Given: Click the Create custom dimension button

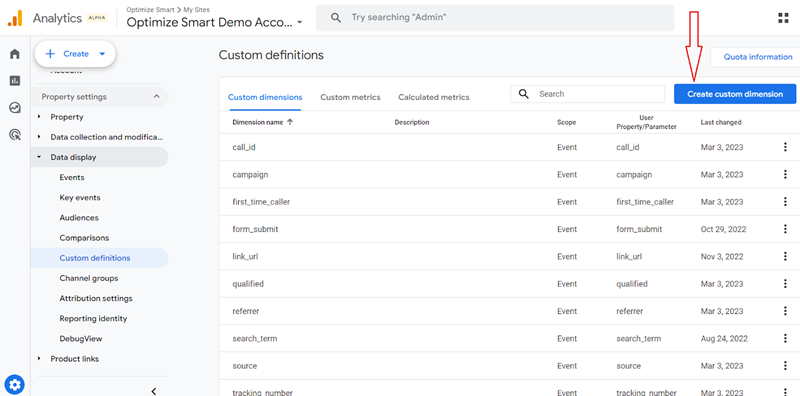Looking at the screenshot, I should (735, 94).
